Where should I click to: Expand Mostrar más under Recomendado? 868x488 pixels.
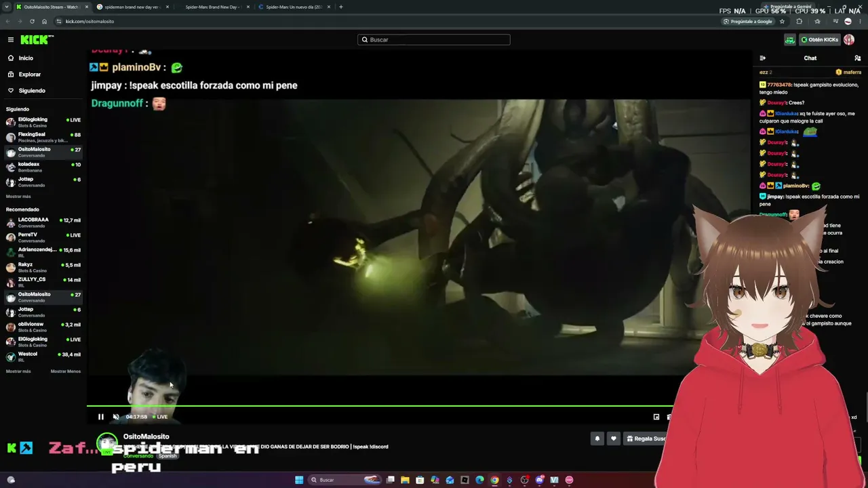point(18,371)
